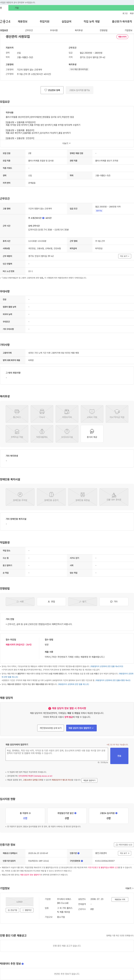The image size is (134, 980).
Task: Select the 모성보호시설 welfare icon
Action: click(67, 434)
